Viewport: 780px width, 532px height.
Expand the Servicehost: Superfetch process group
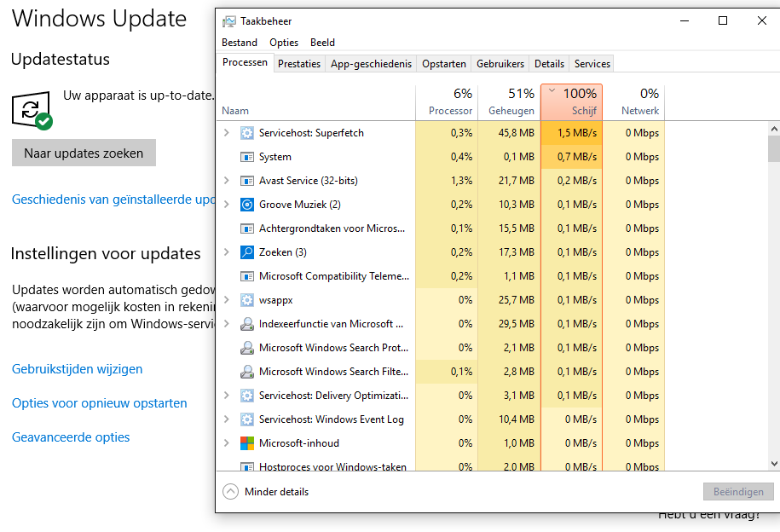tap(227, 133)
